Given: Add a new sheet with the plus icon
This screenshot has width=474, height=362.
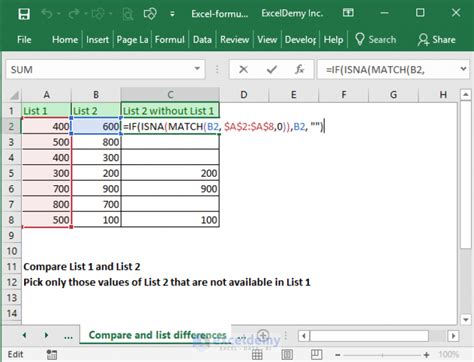Looking at the screenshot, I should (263, 335).
